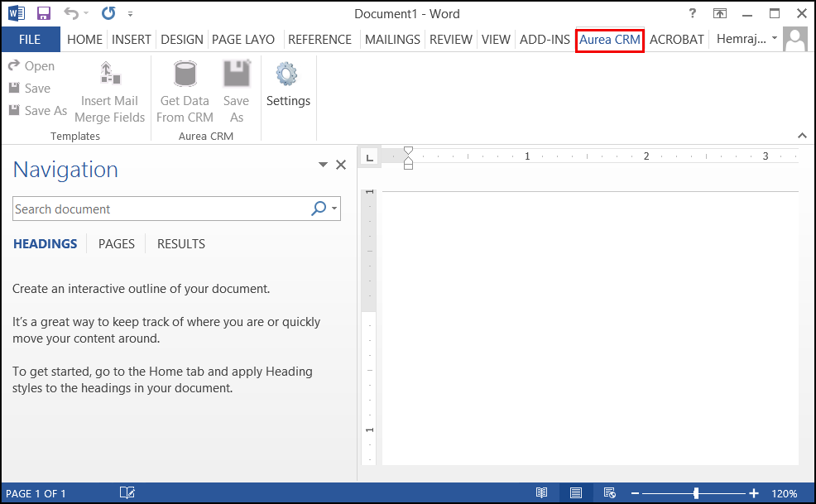Customize the Quick Access Toolbar dropdown
Viewport: 816px width, 504px height.
tap(130, 14)
